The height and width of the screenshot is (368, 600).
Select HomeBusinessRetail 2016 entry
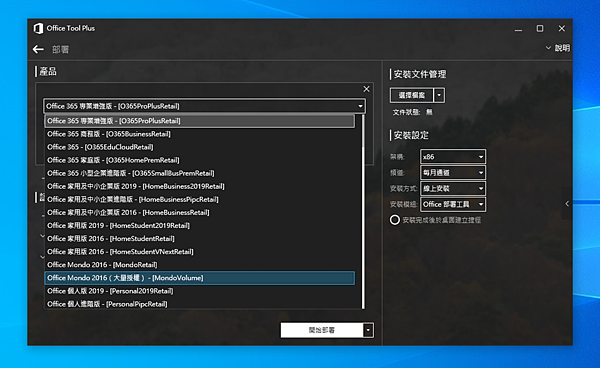click(199, 212)
